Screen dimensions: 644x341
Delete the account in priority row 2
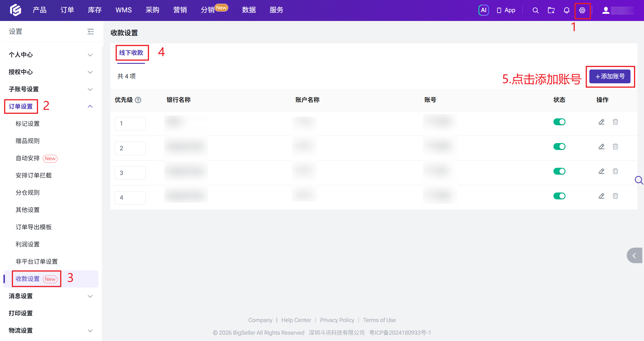pos(615,147)
